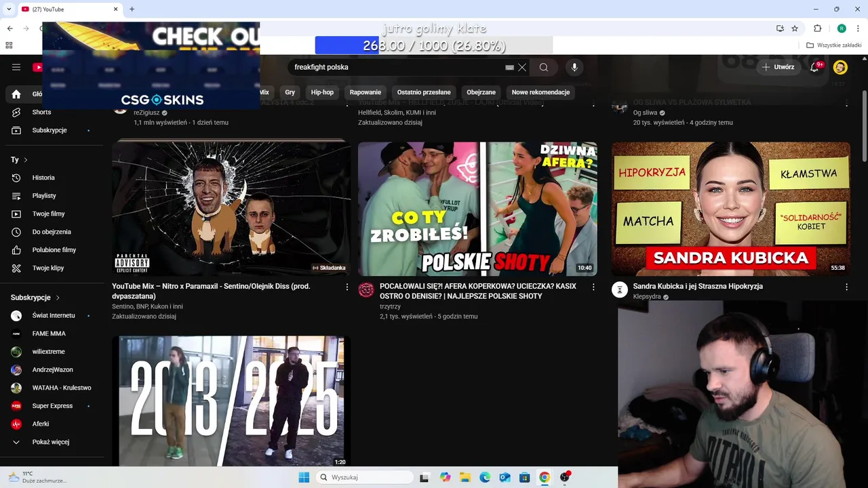Image resolution: width=868 pixels, height=488 pixels.
Task: Open the AndrzejWazon channel
Action: tap(52, 369)
